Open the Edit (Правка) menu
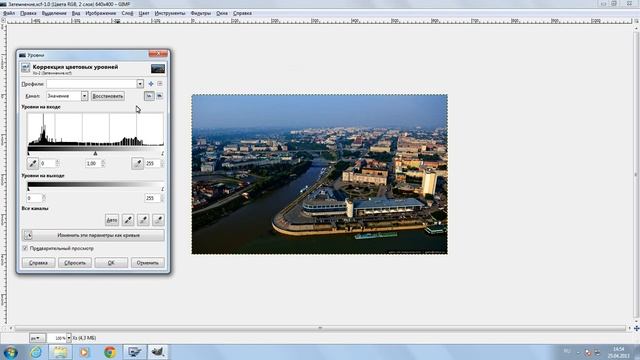This screenshot has width=640, height=360. pos(28,13)
